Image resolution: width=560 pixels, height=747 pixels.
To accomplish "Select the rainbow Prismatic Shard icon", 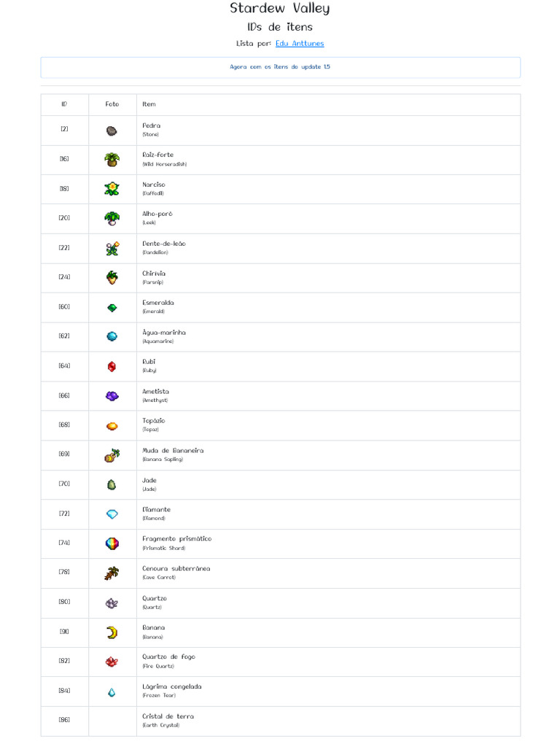I will tap(112, 543).
